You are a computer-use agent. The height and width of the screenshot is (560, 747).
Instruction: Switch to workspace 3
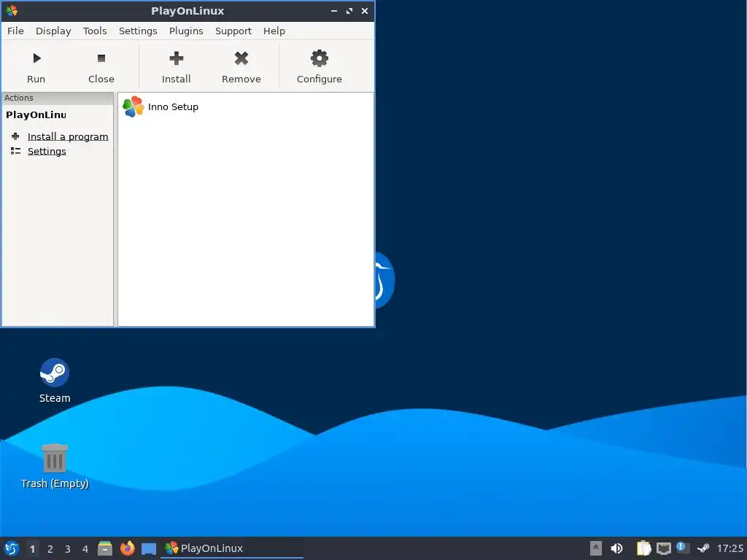tap(68, 549)
